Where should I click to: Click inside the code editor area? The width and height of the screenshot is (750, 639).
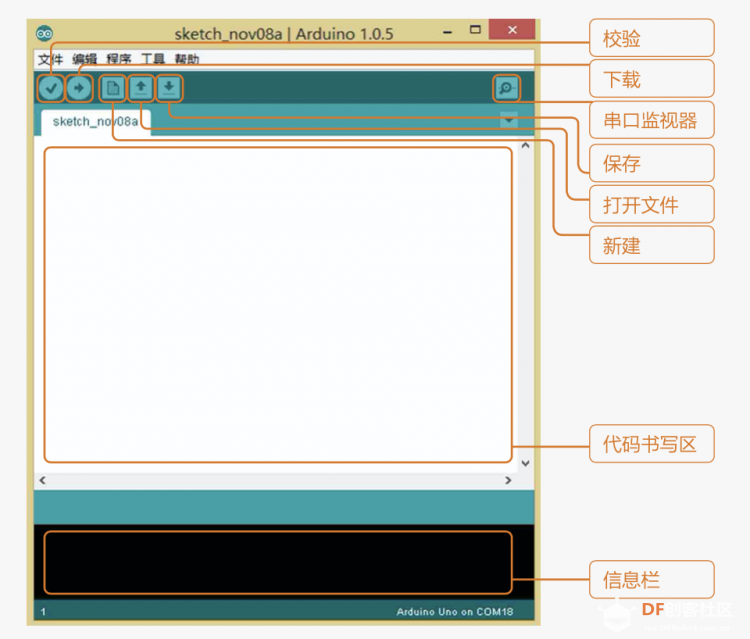[x=277, y=305]
